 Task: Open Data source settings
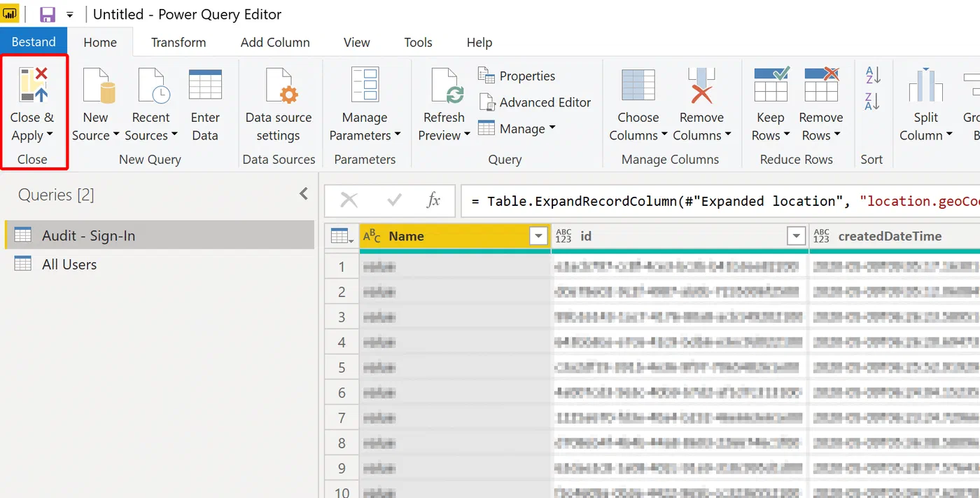pyautogui.click(x=279, y=105)
